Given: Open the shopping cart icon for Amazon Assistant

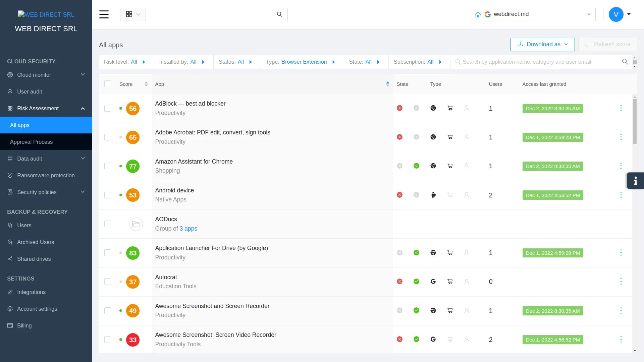Looking at the screenshot, I should click(x=450, y=166).
